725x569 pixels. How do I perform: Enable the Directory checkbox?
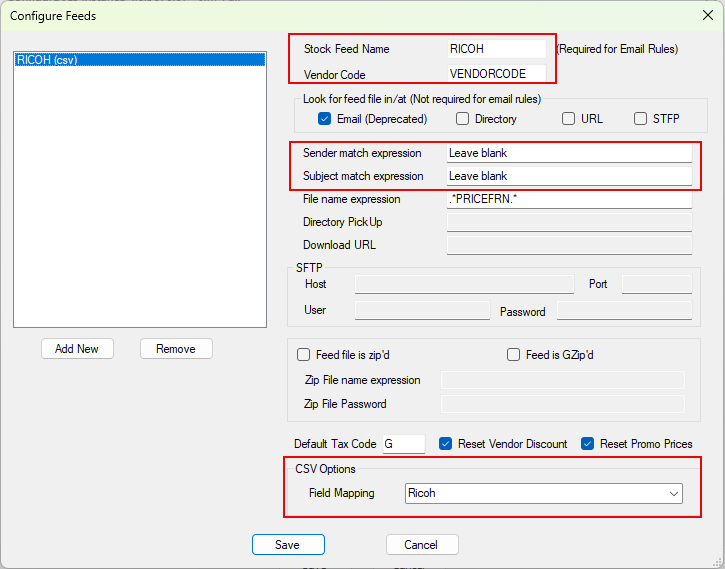(463, 119)
